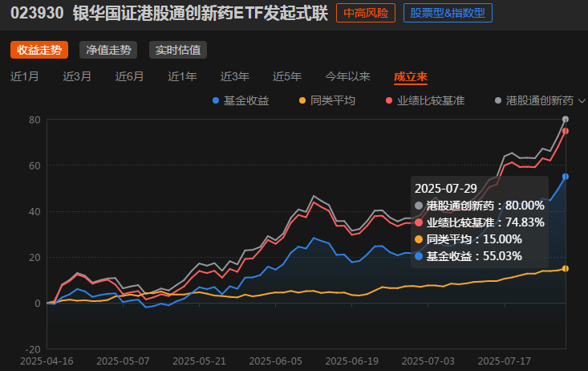Image resolution: width=588 pixels, height=371 pixels.
Task: Select the 近3年 time range
Action: (x=235, y=76)
